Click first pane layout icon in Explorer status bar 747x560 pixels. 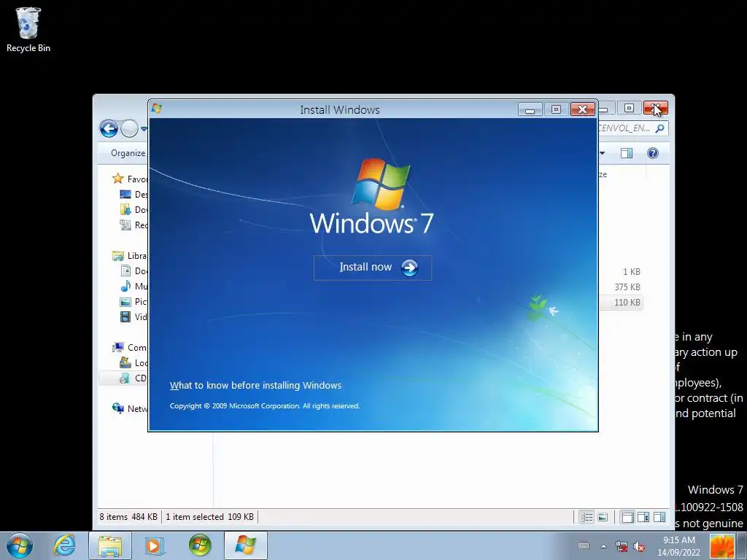tap(628, 517)
